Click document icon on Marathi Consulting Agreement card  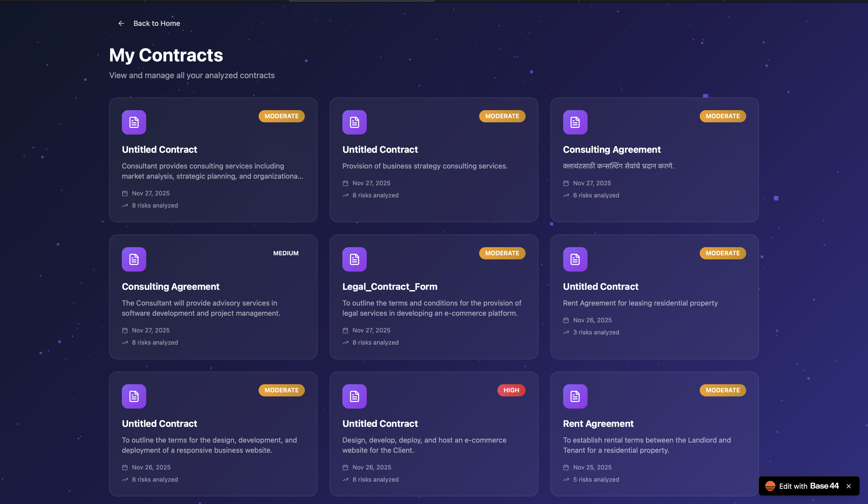click(x=575, y=122)
